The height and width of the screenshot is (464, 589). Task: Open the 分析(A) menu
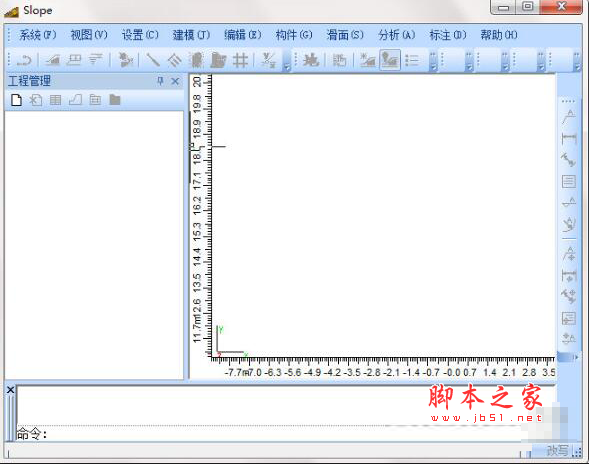396,35
